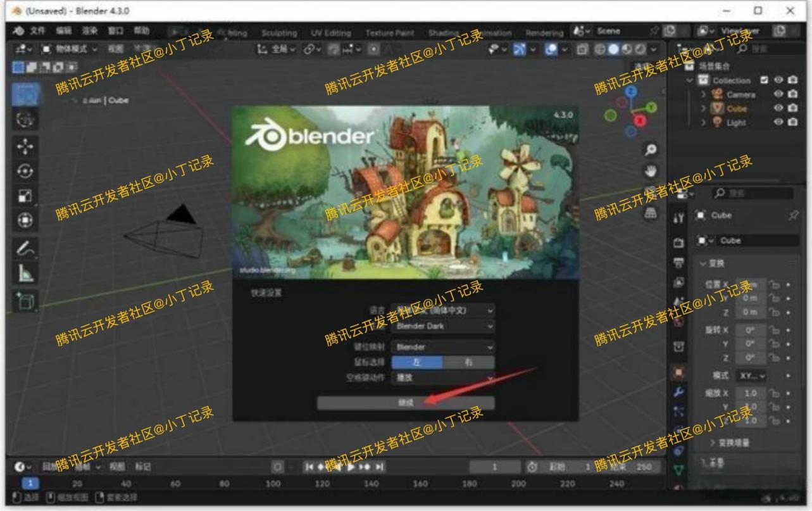812x511 pixels.
Task: Hide Cube with its eye icon
Action: point(780,108)
